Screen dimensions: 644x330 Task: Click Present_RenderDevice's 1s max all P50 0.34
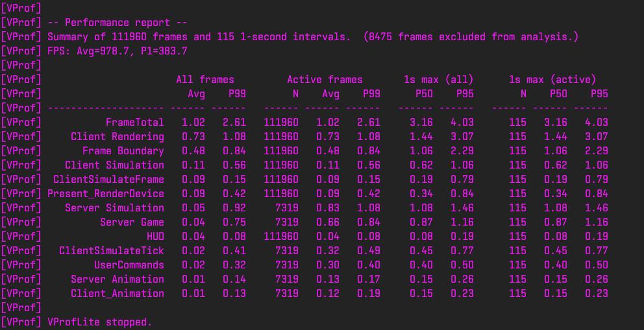click(x=421, y=193)
